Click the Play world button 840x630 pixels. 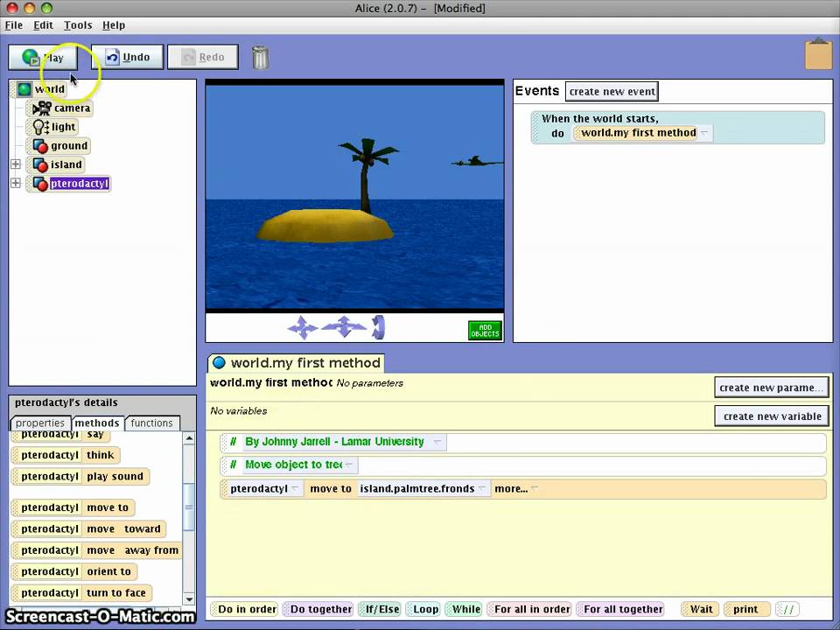coord(43,58)
